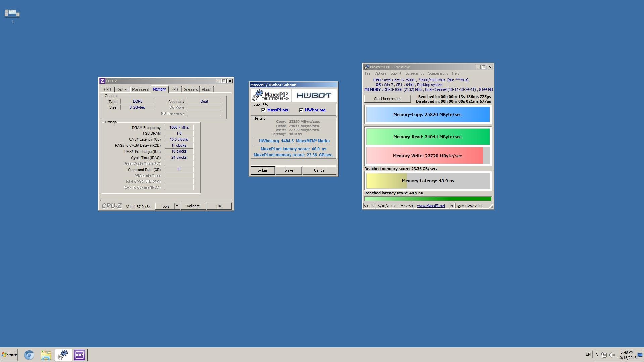Screen dimensions: 644x362
Task: Close the CPU-Z window
Action: pos(230,81)
